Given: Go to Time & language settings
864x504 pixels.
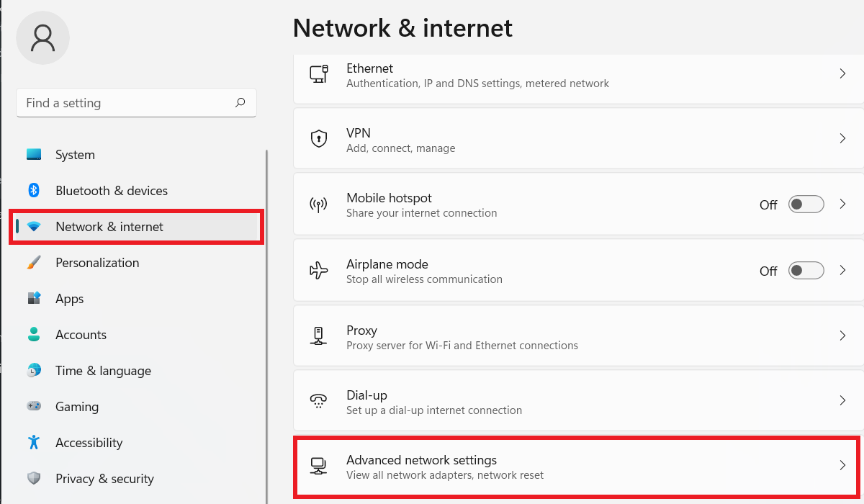Looking at the screenshot, I should (x=103, y=371).
